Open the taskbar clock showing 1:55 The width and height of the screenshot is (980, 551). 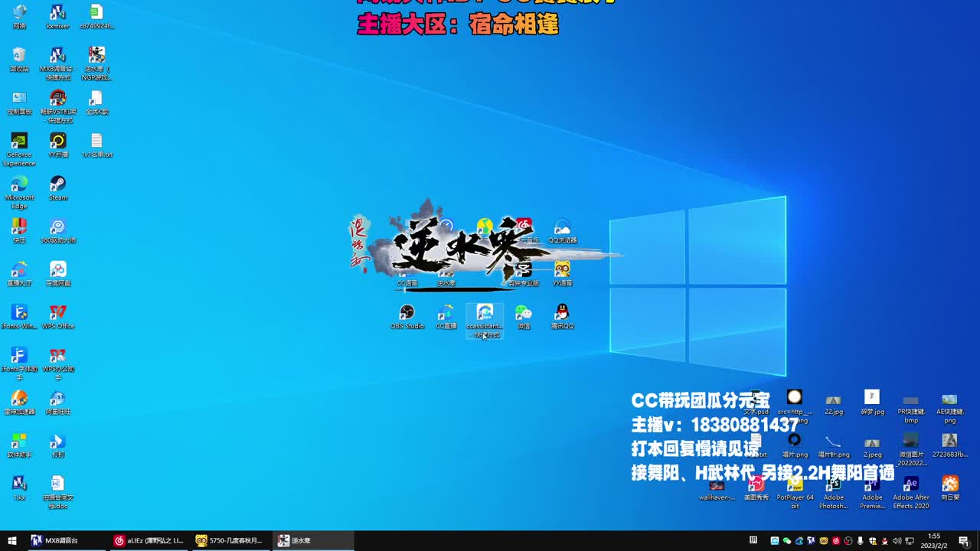(934, 540)
